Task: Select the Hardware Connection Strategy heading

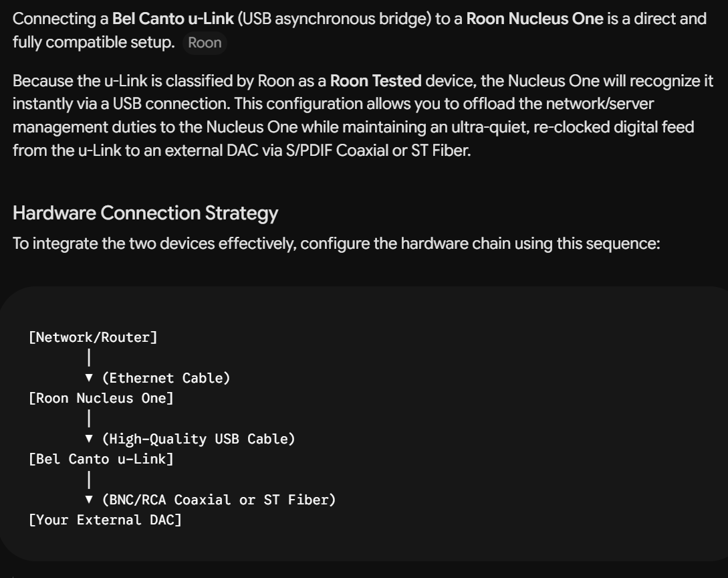Action: coord(145,213)
